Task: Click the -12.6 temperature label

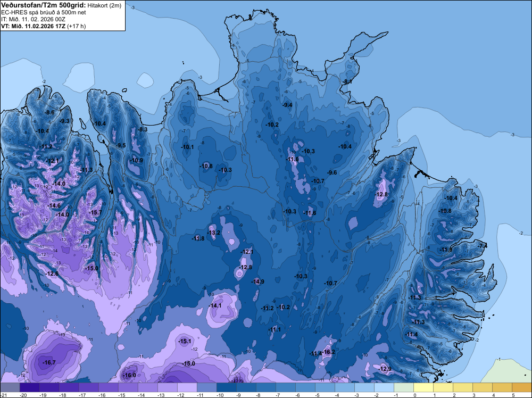Action: point(52,273)
